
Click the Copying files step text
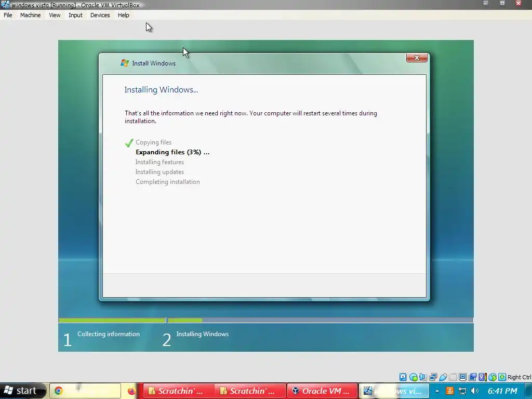point(153,142)
